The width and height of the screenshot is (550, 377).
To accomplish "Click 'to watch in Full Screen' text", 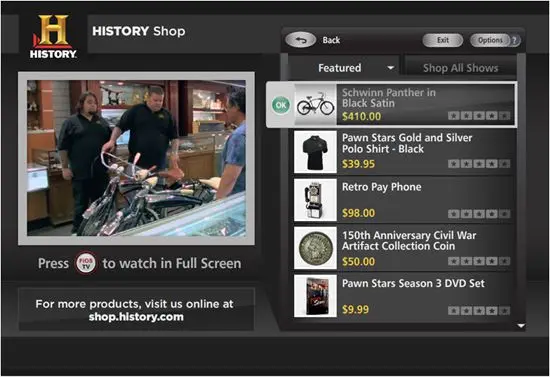I will point(172,263).
